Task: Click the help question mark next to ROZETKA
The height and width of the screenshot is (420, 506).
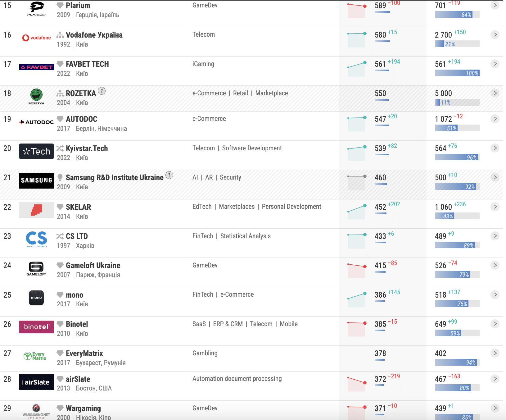Action: point(102,91)
